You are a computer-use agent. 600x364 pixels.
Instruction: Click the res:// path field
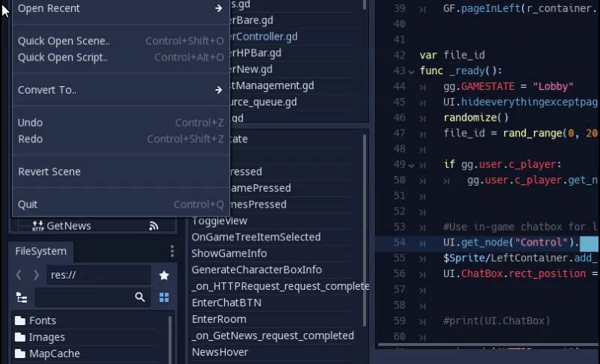click(99, 275)
